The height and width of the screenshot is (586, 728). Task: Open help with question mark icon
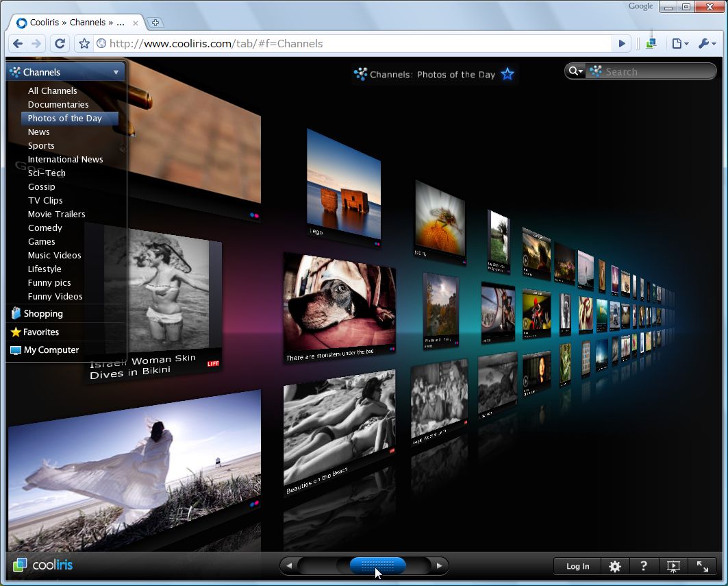644,566
